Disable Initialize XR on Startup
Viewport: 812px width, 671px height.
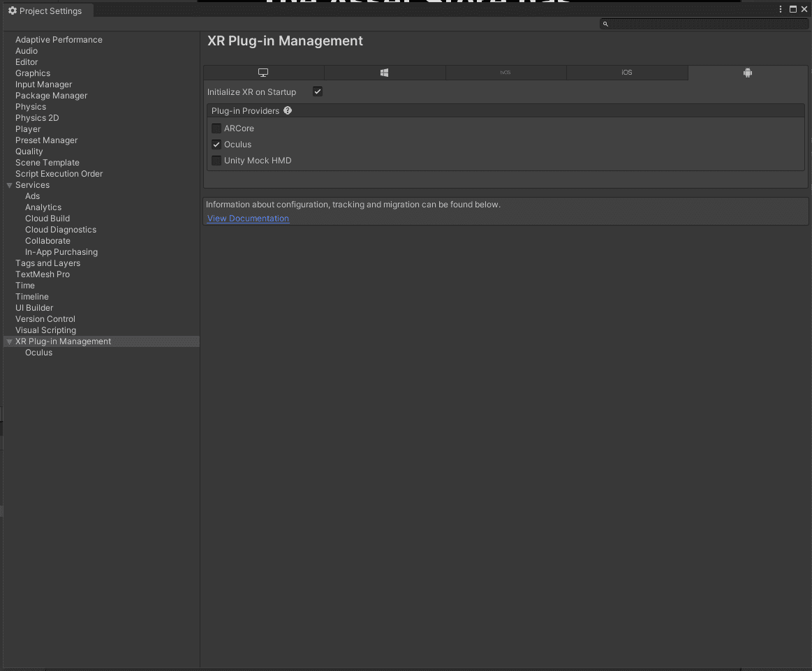coord(318,92)
